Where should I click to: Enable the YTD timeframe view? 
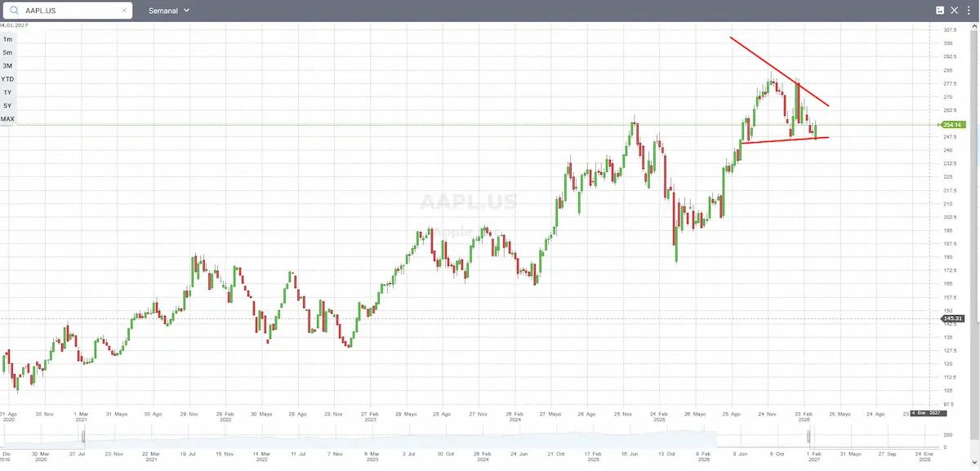(x=7, y=79)
